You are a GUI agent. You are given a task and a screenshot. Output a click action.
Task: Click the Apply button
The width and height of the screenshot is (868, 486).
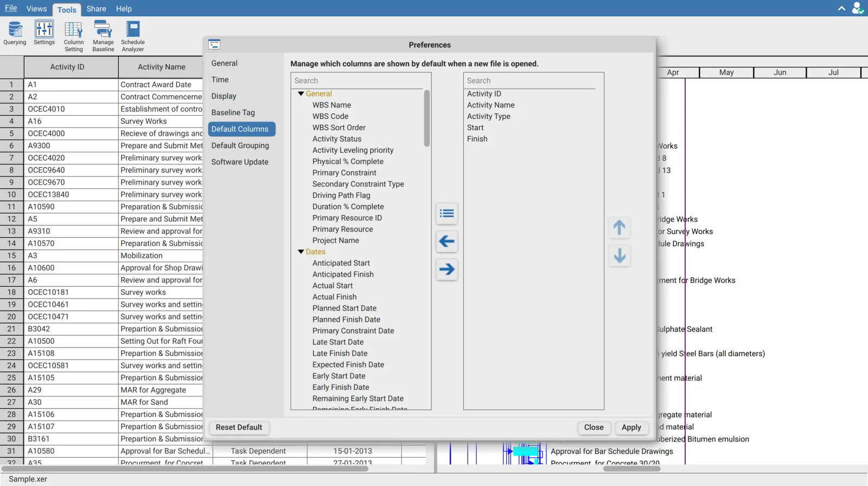pos(631,427)
